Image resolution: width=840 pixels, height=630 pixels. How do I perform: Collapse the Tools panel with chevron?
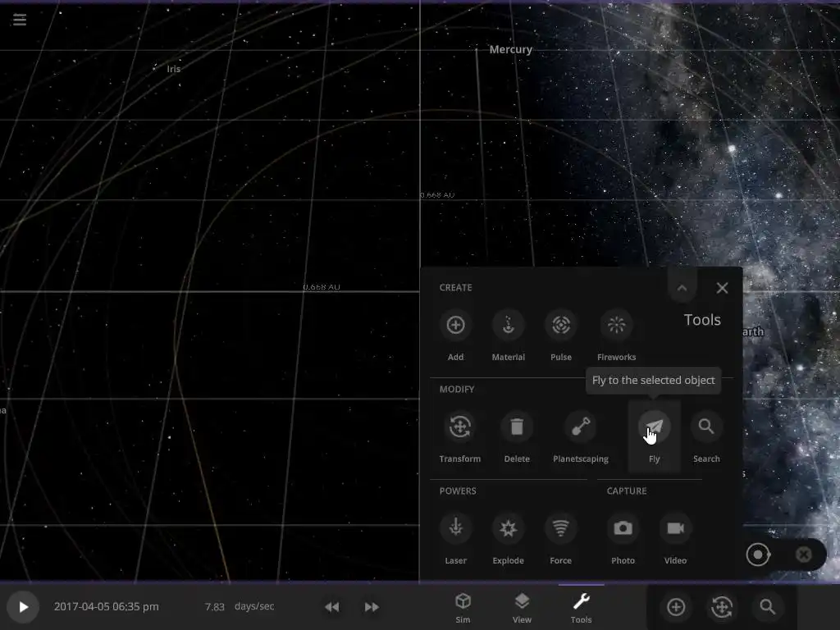(682, 288)
